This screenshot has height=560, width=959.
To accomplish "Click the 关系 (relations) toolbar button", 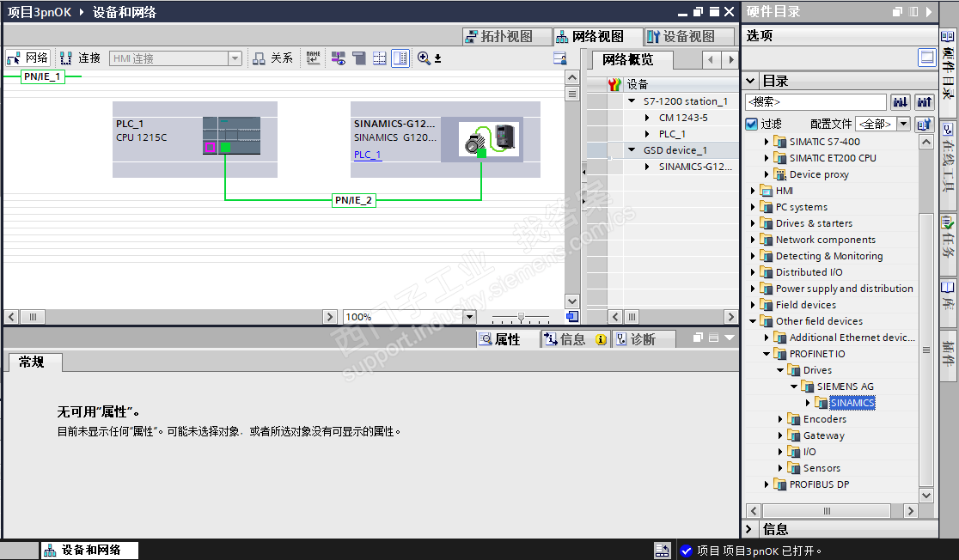I will pyautogui.click(x=272, y=58).
